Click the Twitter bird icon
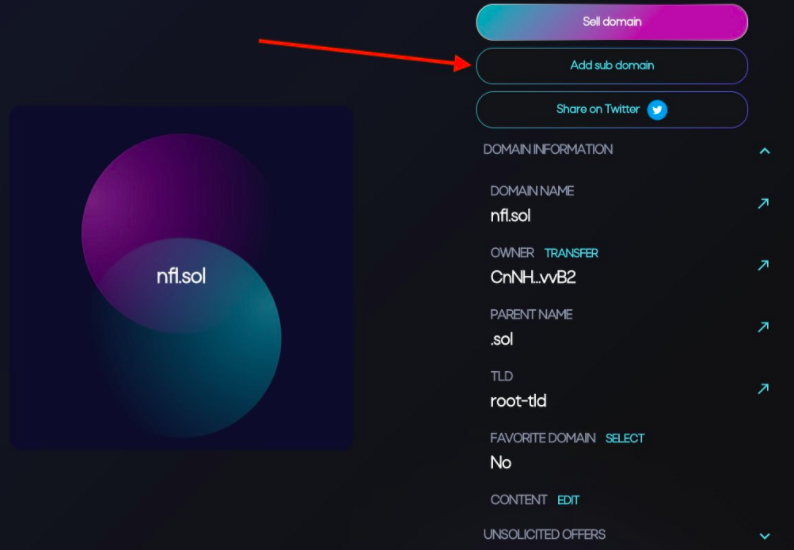794x550 pixels. [657, 110]
